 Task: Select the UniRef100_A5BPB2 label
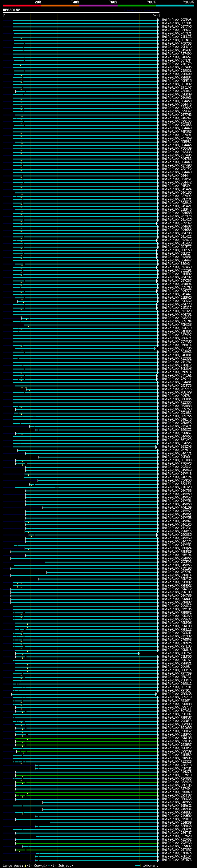pyautogui.click(x=177, y=142)
